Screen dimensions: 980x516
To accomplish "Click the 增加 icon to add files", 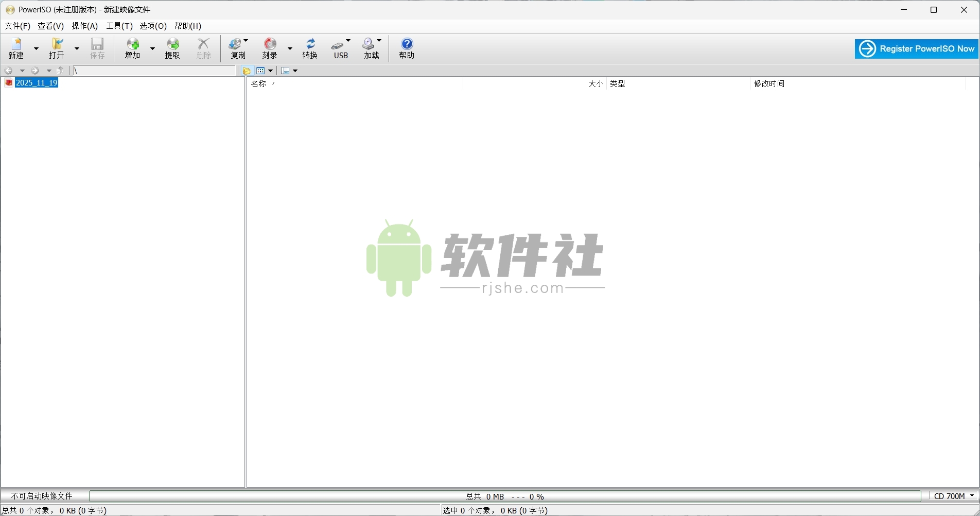I will tap(132, 48).
